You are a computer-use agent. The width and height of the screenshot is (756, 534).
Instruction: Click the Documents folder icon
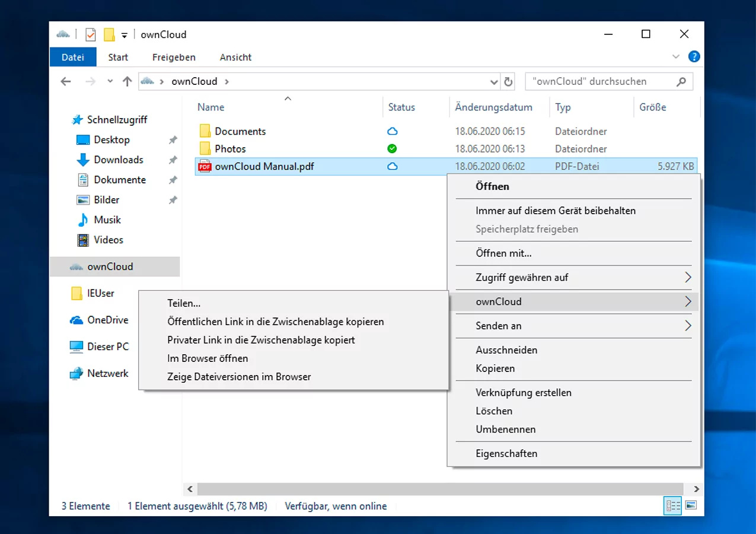(205, 131)
